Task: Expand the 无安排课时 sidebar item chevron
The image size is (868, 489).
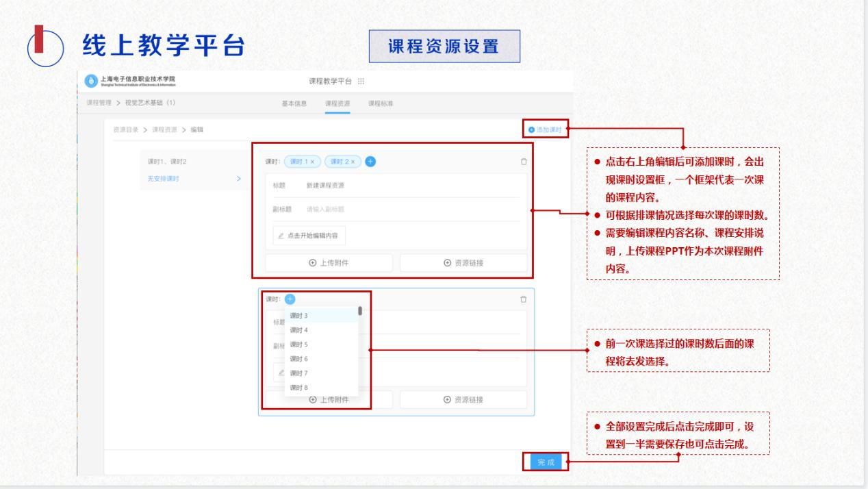Action: point(238,179)
